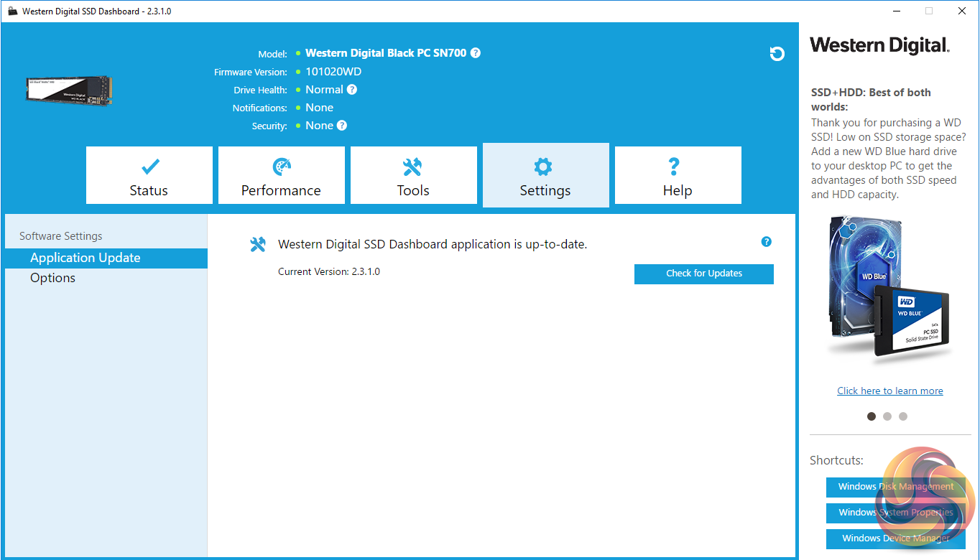The width and height of the screenshot is (980, 560).
Task: Click the WD Blue drives promotional image
Action: [888, 287]
